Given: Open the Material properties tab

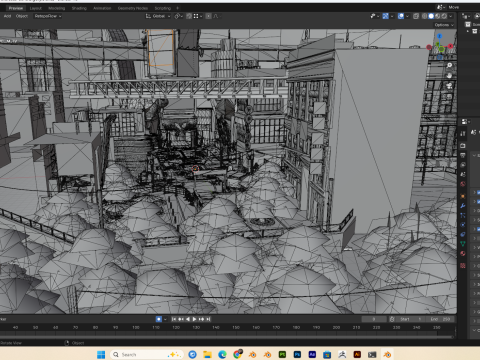Looking at the screenshot, I should tap(463, 253).
